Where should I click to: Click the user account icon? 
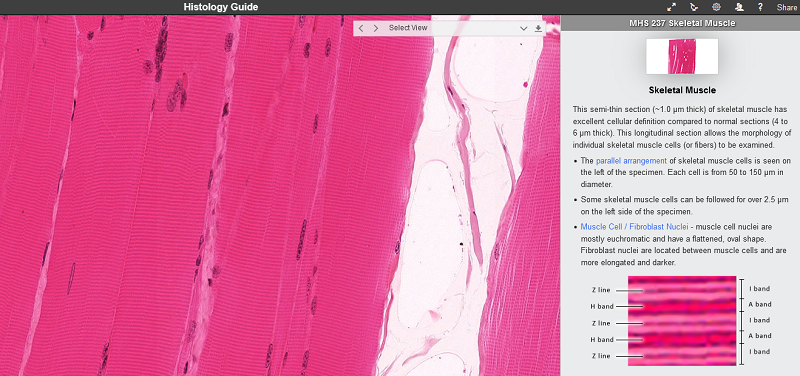(739, 7)
